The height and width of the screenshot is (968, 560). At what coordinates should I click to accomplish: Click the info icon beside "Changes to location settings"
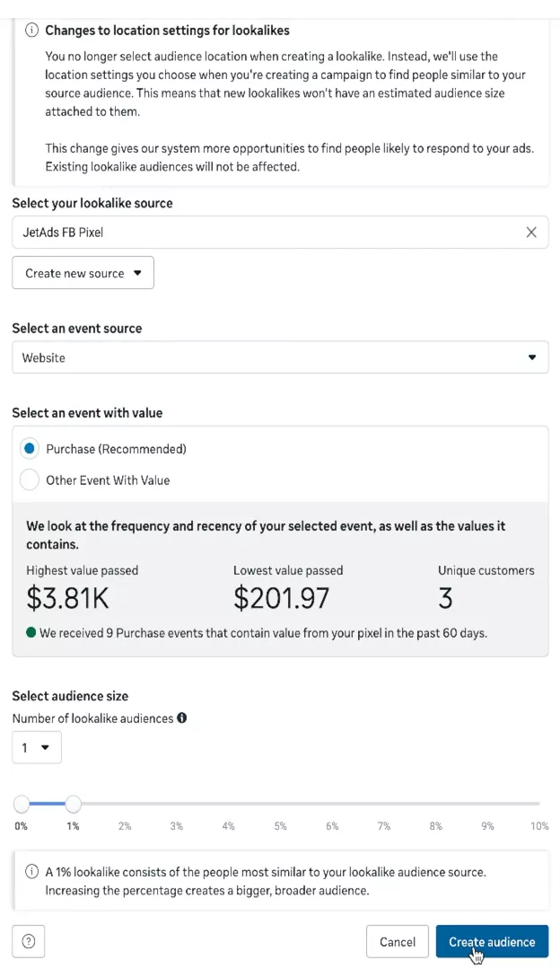[x=31, y=30]
